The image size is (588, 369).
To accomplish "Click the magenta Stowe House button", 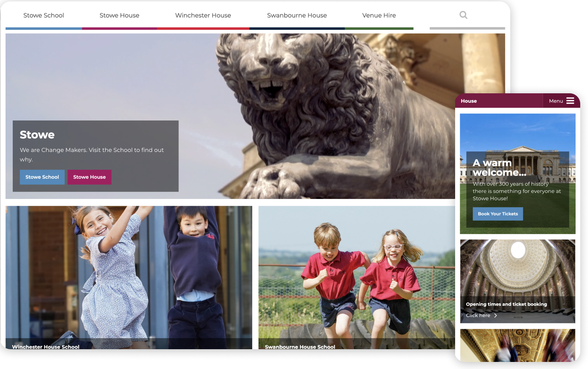I will (89, 177).
